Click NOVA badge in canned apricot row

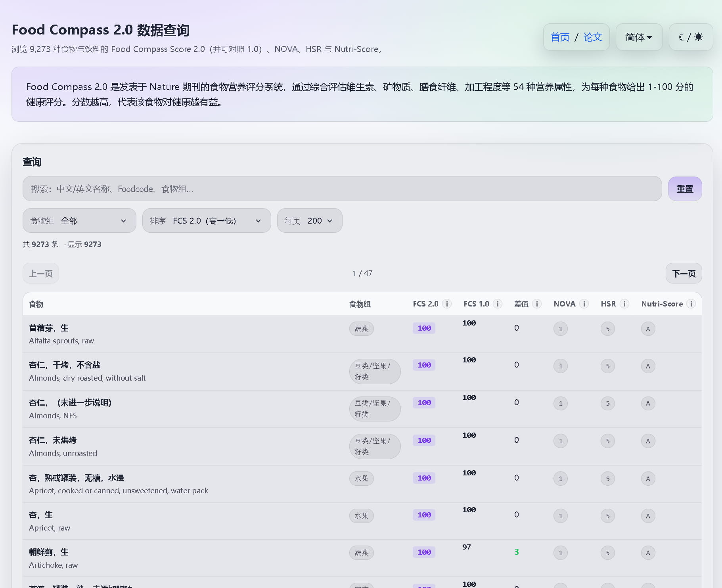click(x=561, y=479)
